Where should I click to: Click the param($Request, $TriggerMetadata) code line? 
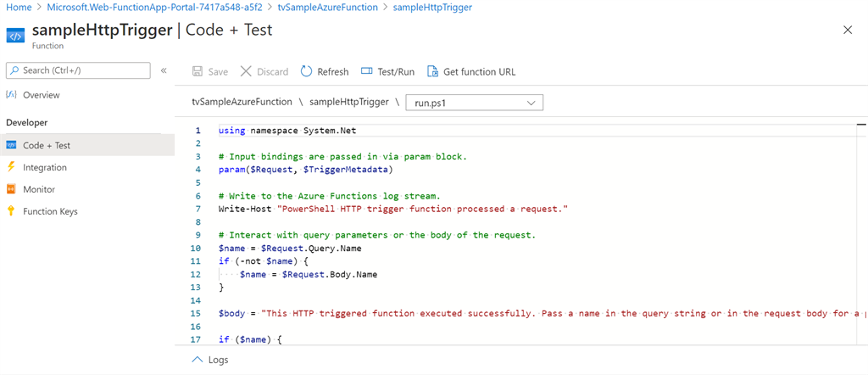305,170
